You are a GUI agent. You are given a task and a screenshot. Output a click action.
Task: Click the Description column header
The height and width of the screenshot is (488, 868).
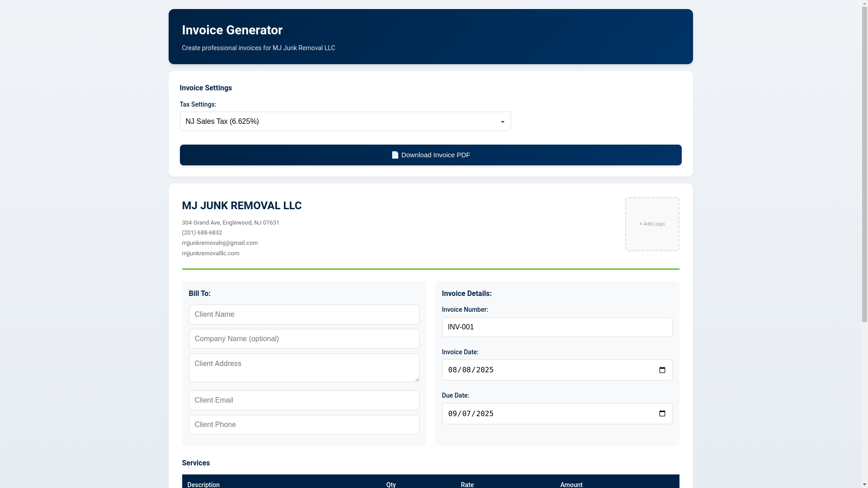click(203, 484)
